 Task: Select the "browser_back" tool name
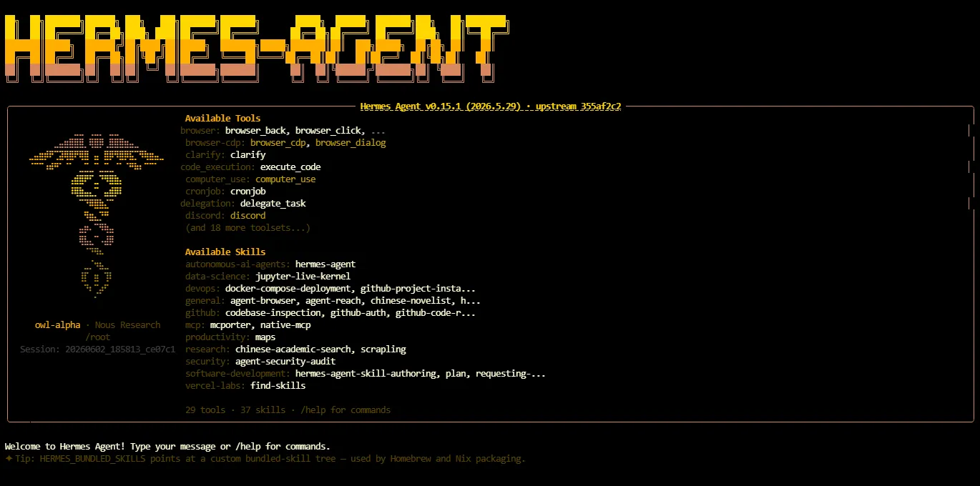tap(255, 131)
